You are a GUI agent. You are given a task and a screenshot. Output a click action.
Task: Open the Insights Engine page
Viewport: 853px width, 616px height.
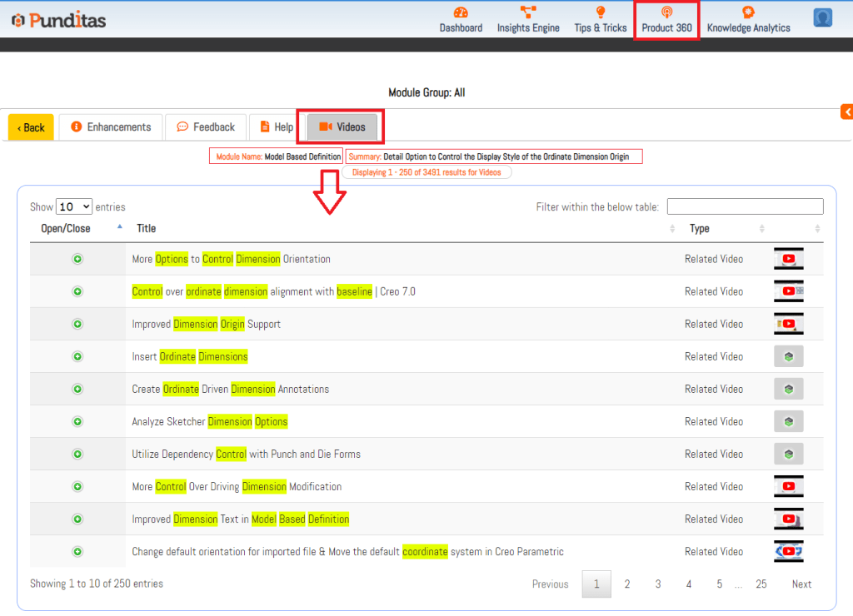tap(528, 19)
